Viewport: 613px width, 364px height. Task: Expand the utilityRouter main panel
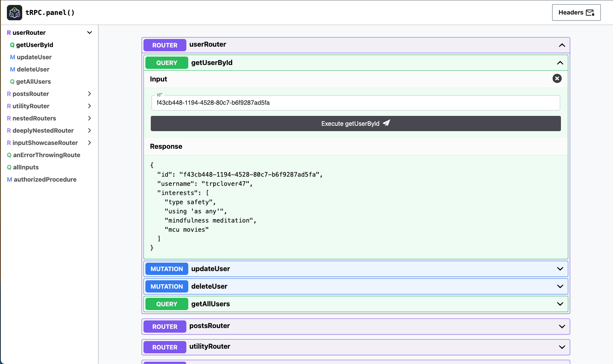point(562,347)
